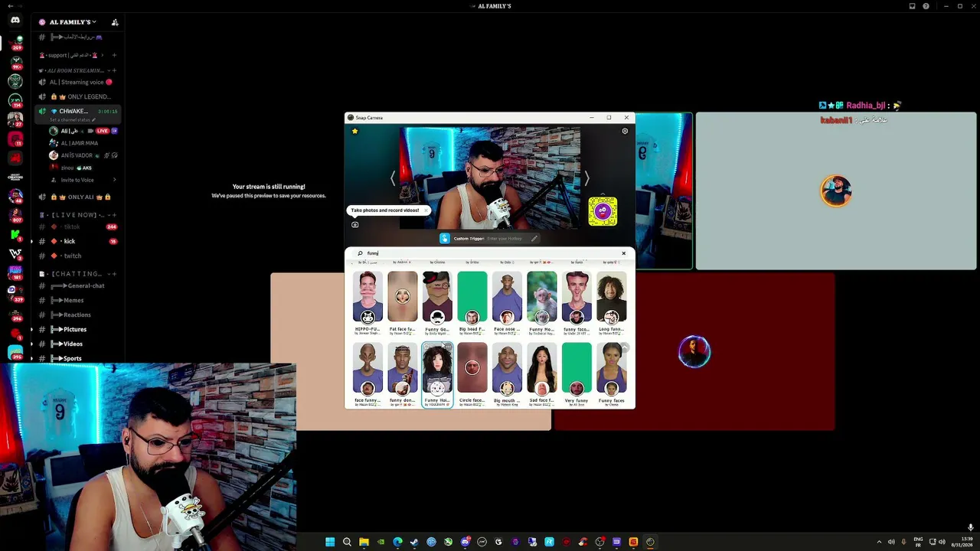Select the Fat face lens
This screenshot has height=551, width=980.
point(403,302)
